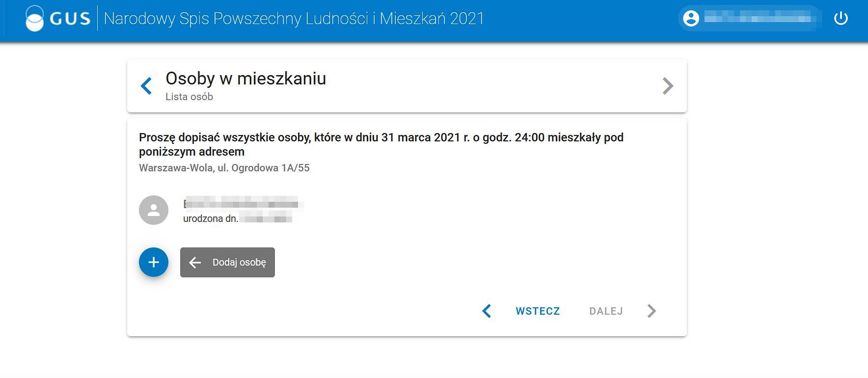This screenshot has width=868, height=378.
Task: Click the GUS logo emblem
Action: click(35, 19)
